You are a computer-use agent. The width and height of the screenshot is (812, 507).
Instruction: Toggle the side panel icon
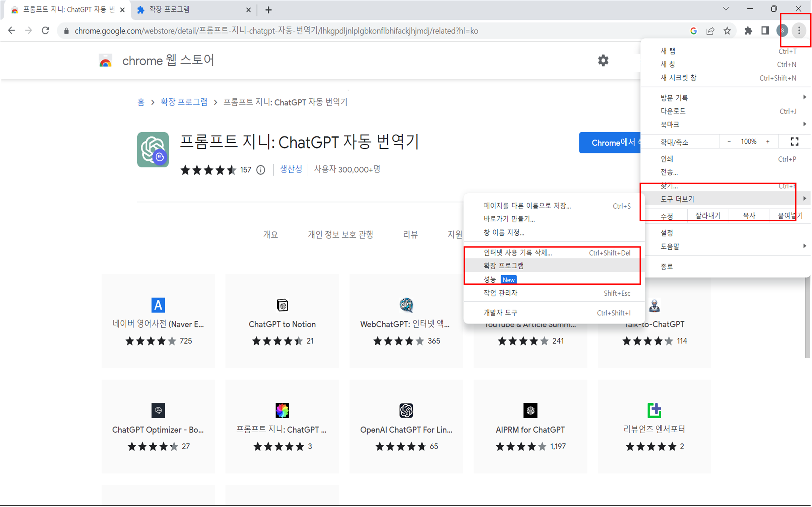[765, 31]
